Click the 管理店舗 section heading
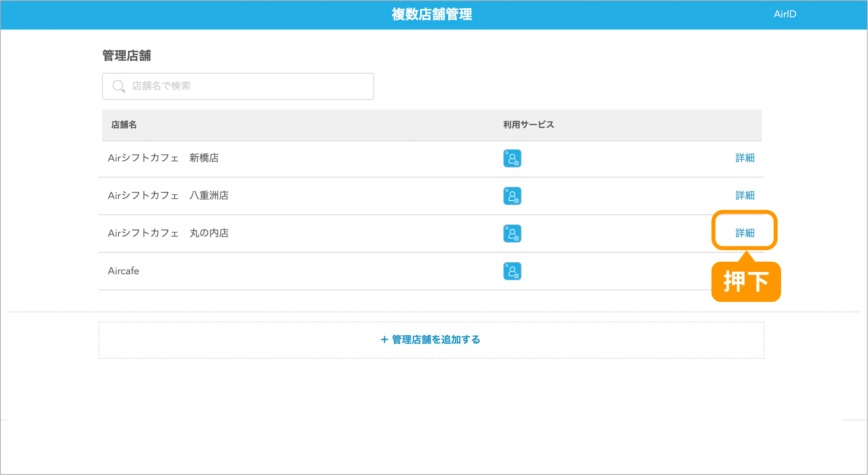The height and width of the screenshot is (475, 868). (x=126, y=55)
